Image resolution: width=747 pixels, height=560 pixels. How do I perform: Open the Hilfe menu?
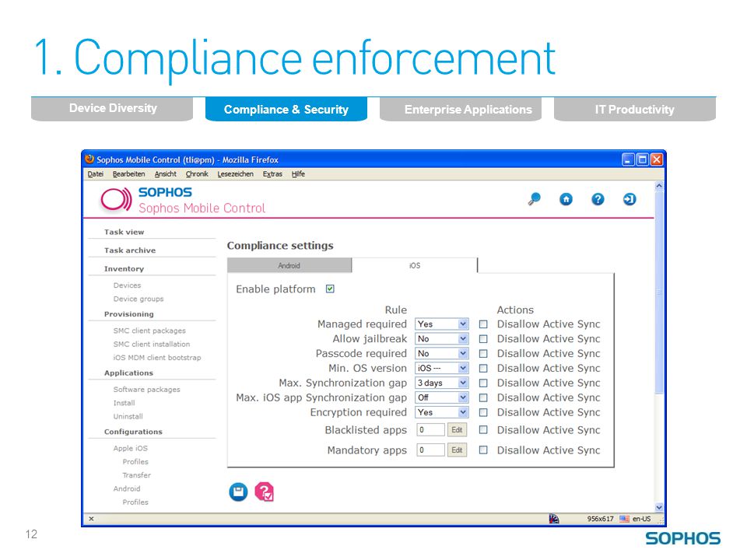point(298,173)
